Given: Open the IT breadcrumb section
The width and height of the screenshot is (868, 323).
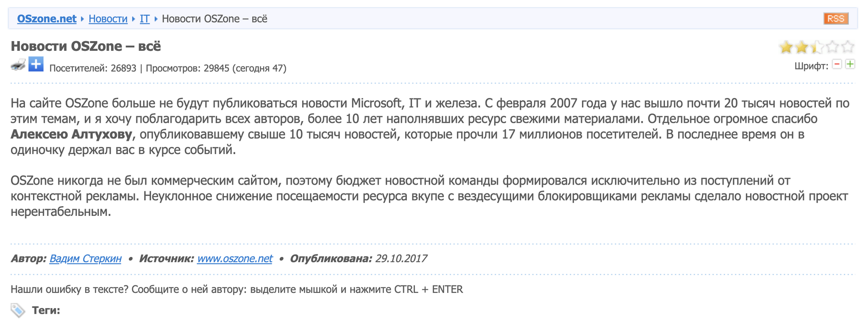Looking at the screenshot, I should pyautogui.click(x=145, y=19).
